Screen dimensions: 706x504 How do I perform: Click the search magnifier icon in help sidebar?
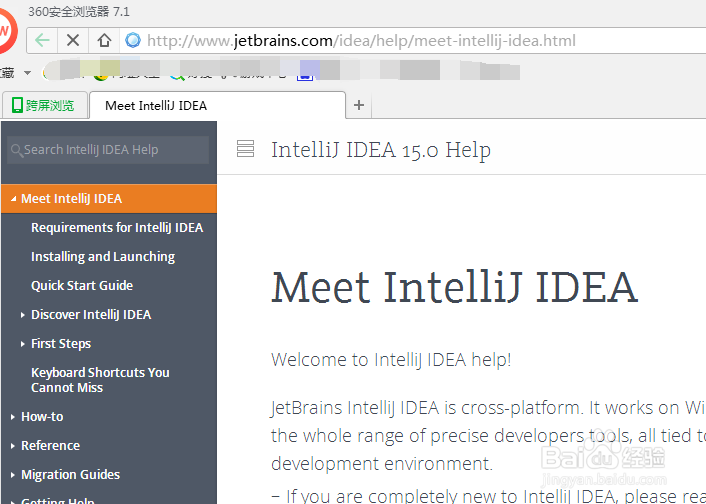coord(17,150)
